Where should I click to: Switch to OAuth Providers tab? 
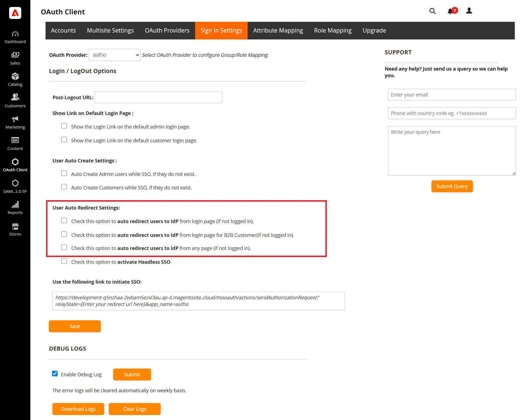pos(167,31)
